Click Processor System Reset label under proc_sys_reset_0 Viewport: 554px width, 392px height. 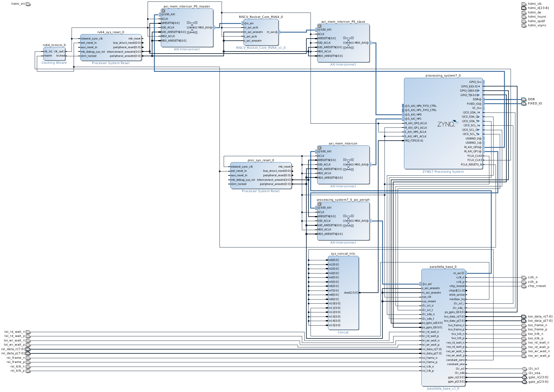261,191
